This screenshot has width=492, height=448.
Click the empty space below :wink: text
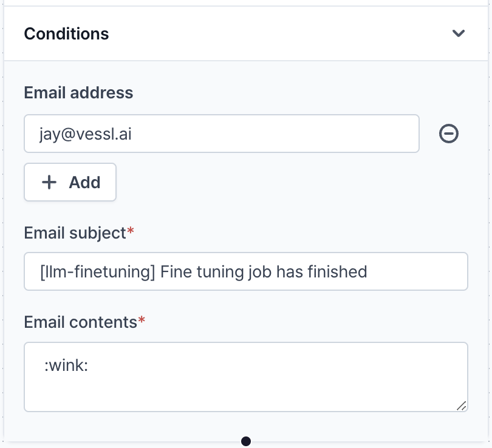click(x=182, y=395)
